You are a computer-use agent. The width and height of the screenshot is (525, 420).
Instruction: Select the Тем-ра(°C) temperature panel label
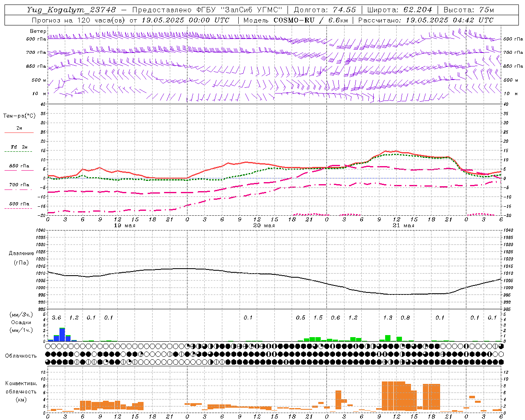[19, 116]
